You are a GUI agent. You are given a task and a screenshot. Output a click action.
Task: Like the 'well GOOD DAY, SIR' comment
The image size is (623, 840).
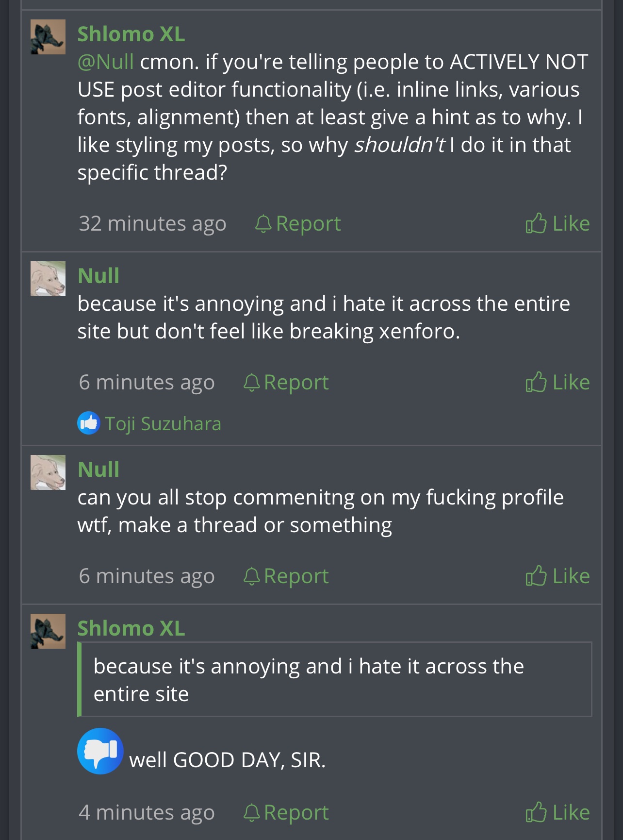click(x=536, y=812)
